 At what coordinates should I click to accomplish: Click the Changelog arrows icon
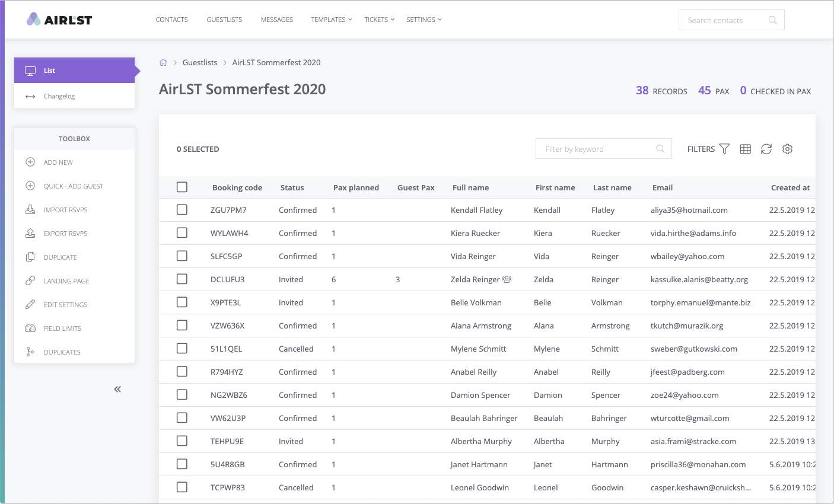[30, 96]
